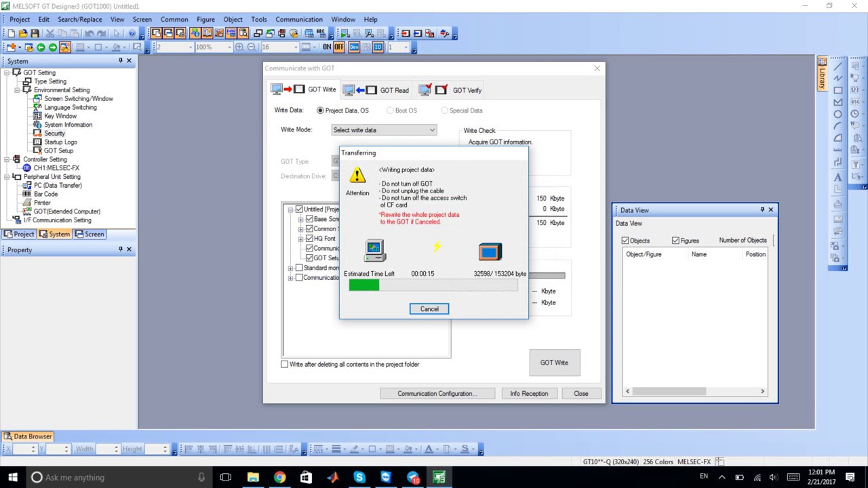Select the Numerical display '123' object icon
This screenshot has height=488, width=868.
(x=854, y=90)
